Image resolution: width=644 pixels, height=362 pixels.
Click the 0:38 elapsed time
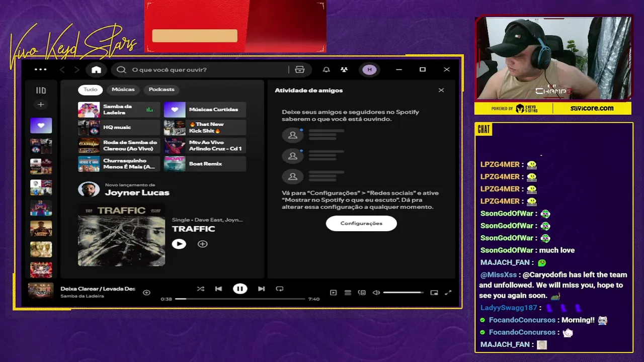pos(166,299)
